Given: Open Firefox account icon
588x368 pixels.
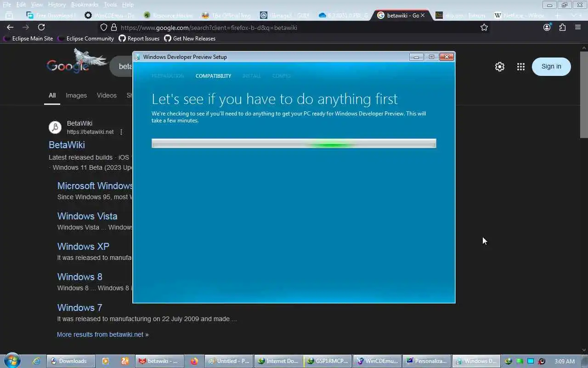Looking at the screenshot, I should click(547, 28).
